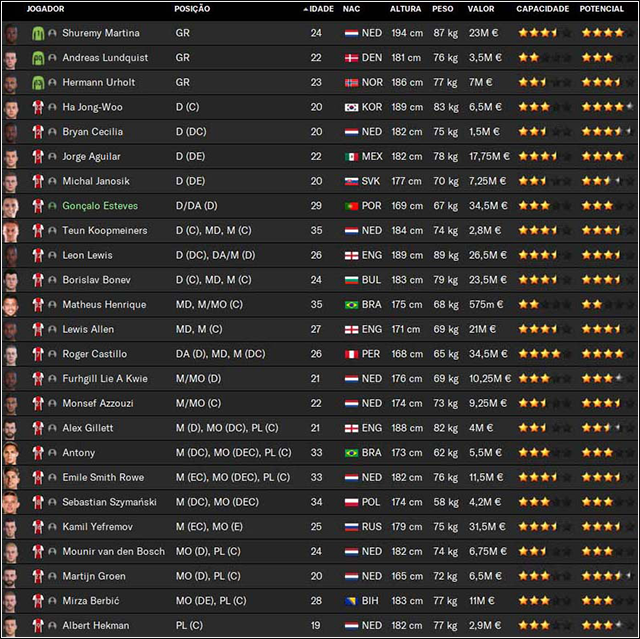
Task: Click the Brazil flag in Matheus Henrique's row
Action: tap(351, 305)
